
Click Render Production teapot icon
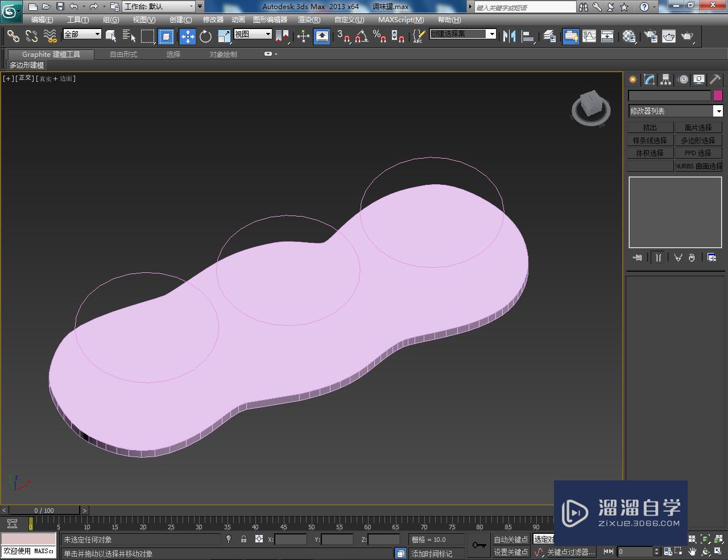click(688, 36)
